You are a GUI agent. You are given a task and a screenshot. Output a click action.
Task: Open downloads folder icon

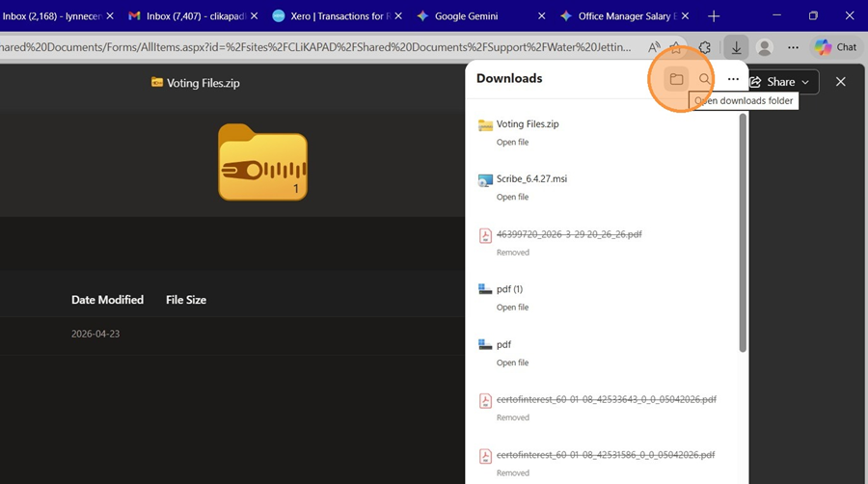pyautogui.click(x=676, y=79)
